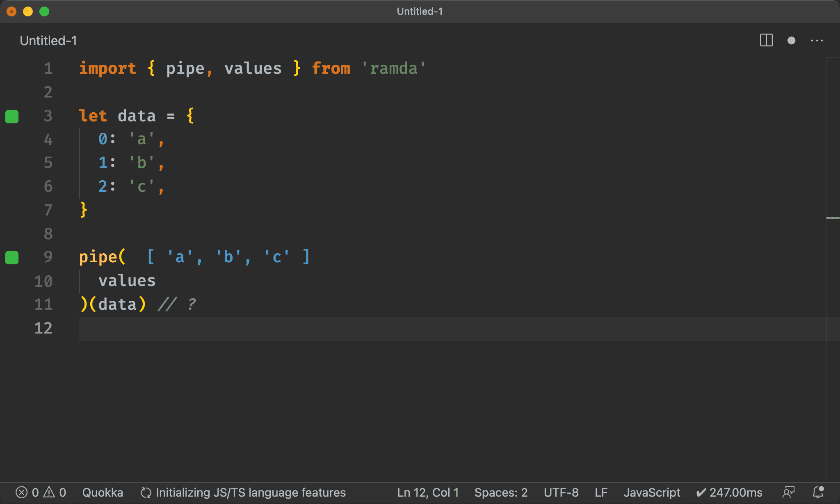The height and width of the screenshot is (504, 840).
Task: Click 'data' variable on line 3
Action: click(x=137, y=116)
